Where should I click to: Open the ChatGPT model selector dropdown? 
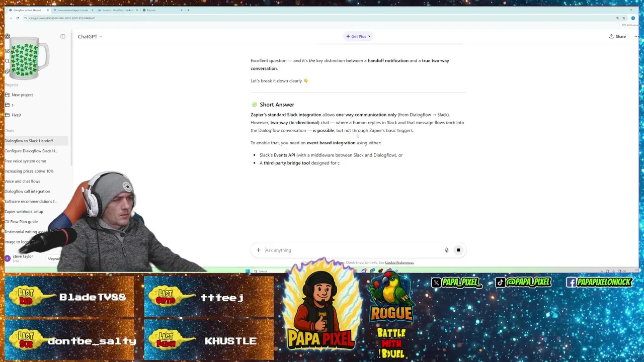[x=90, y=36]
